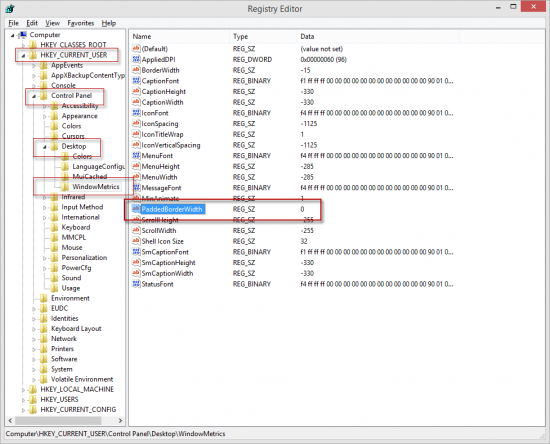Expand the Personalization key
Screen dimensions: 550x444
(x=45, y=258)
